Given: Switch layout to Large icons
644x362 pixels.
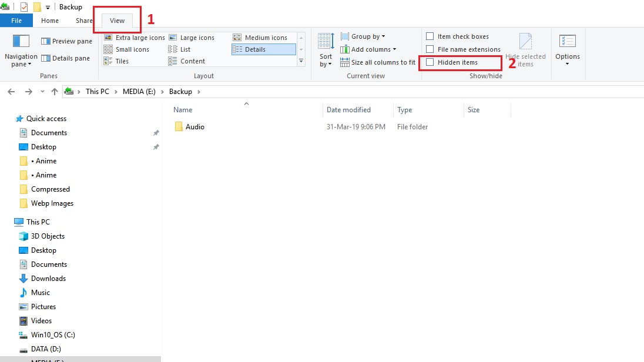Looking at the screenshot, I should tap(192, 38).
